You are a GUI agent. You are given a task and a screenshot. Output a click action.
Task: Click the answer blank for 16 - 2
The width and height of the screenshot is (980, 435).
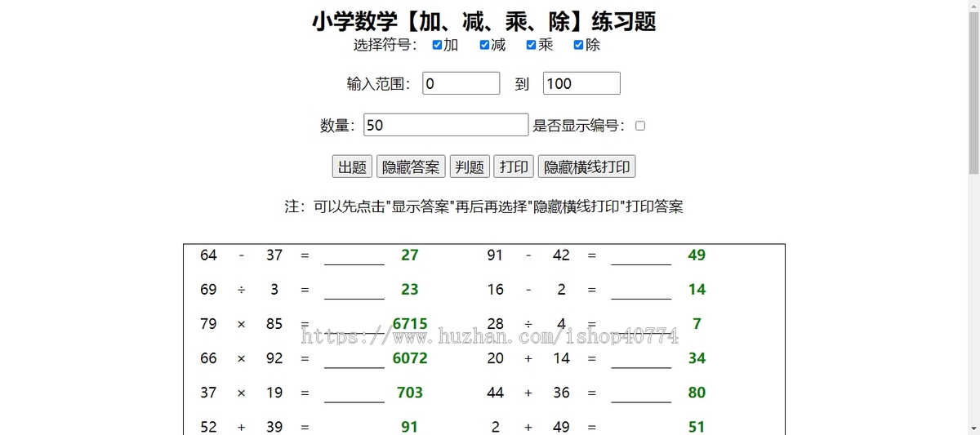click(x=641, y=290)
